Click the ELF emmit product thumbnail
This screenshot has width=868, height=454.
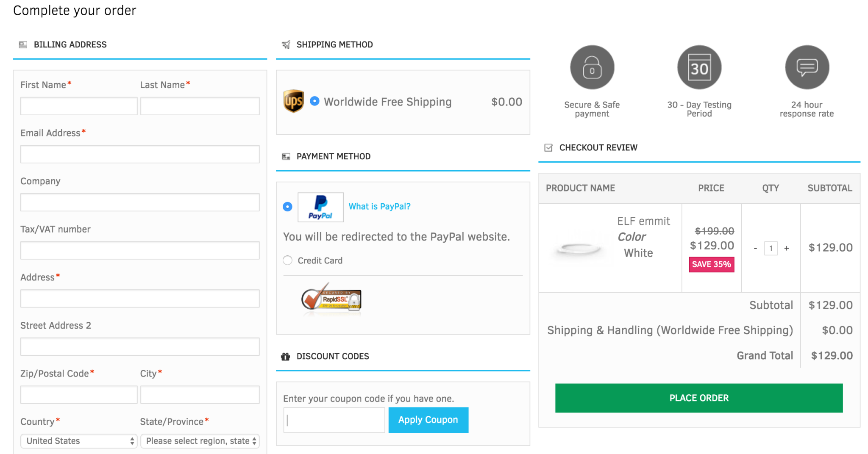click(x=579, y=248)
